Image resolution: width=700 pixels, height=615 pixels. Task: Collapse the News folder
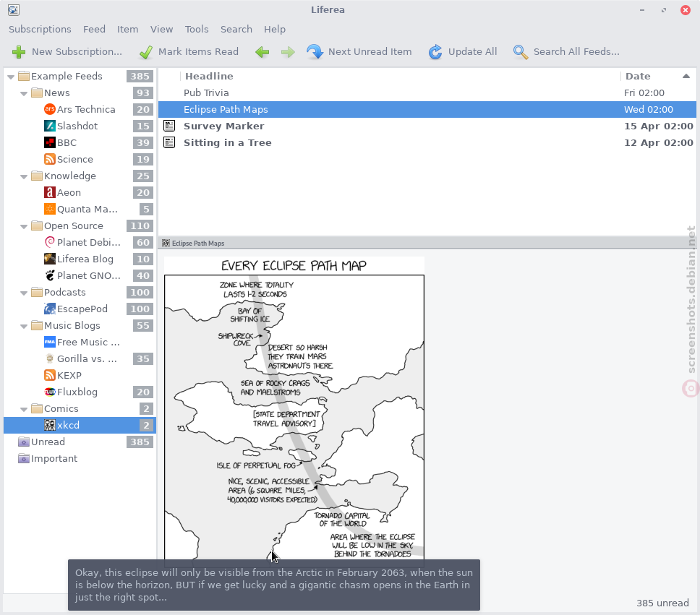24,94
